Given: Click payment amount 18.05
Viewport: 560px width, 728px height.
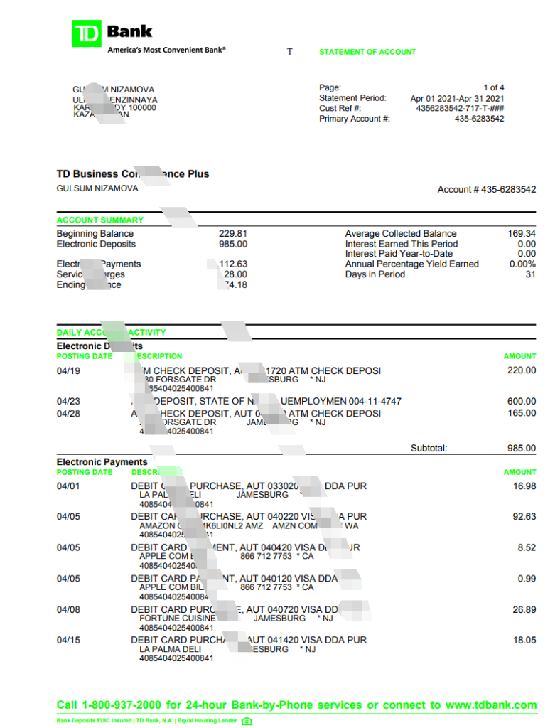Looking at the screenshot, I should click(524, 641).
